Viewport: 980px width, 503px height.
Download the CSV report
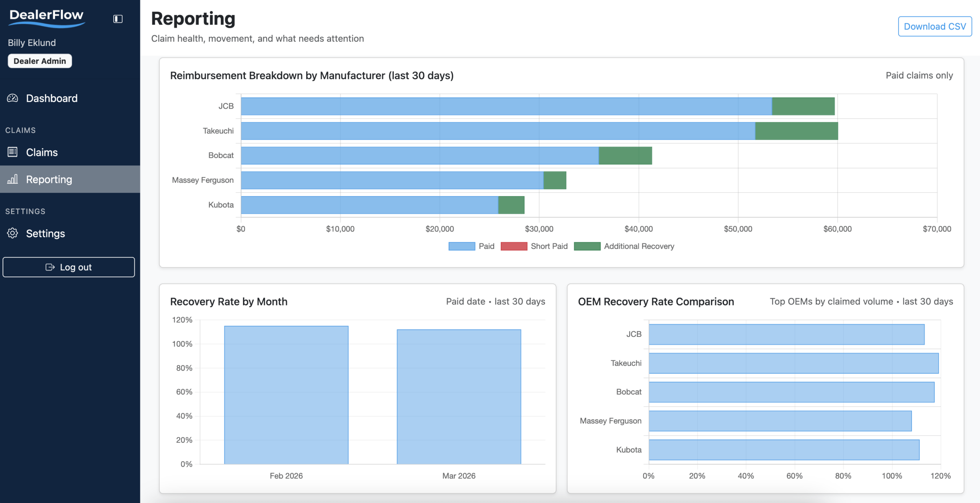[934, 26]
